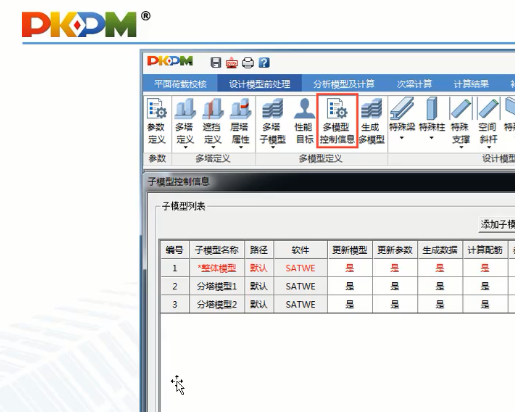
Task: Click 默认 path cell for 整体模型
Action: (259, 268)
